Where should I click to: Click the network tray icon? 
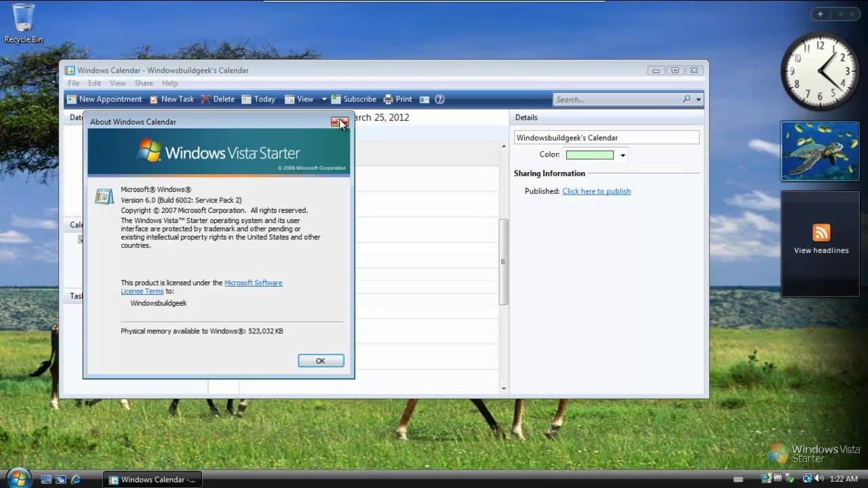pyautogui.click(x=807, y=479)
